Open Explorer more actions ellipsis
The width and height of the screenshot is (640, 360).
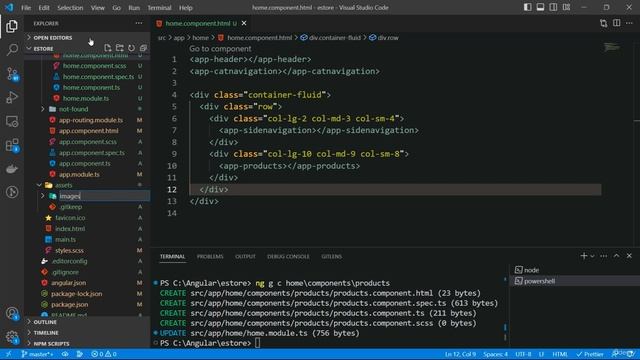pyautogui.click(x=139, y=23)
